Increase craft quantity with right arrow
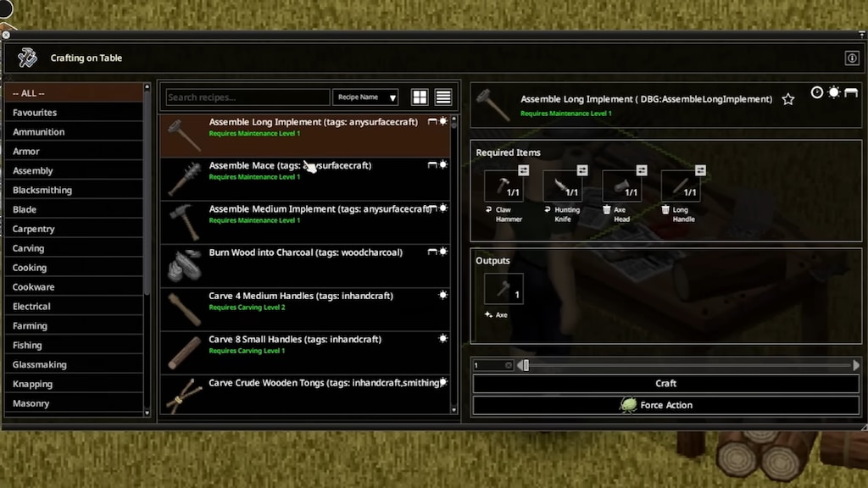This screenshot has width=868, height=488. tap(856, 365)
